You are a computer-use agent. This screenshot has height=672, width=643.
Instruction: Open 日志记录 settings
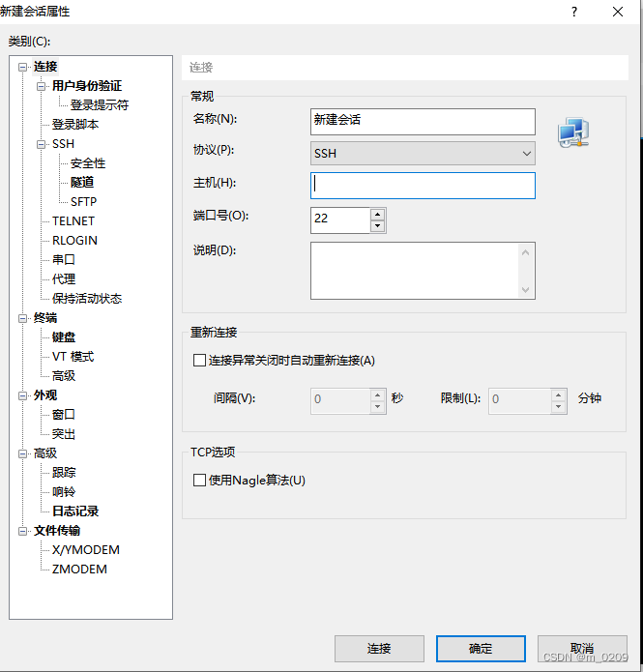(x=75, y=511)
